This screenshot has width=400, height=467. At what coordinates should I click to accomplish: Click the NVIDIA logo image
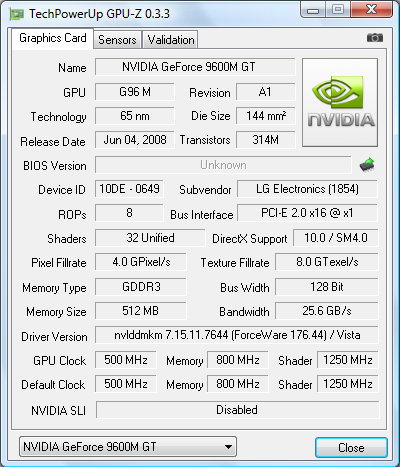(x=340, y=102)
